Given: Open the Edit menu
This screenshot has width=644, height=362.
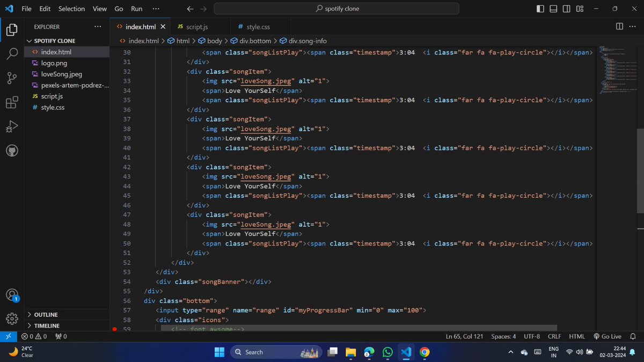Looking at the screenshot, I should pos(45,9).
